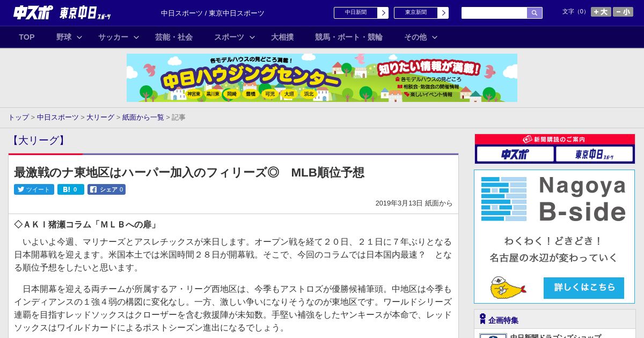Select 競馬・ボート・競輪 in navigation
The image size is (644, 338).
349,37
